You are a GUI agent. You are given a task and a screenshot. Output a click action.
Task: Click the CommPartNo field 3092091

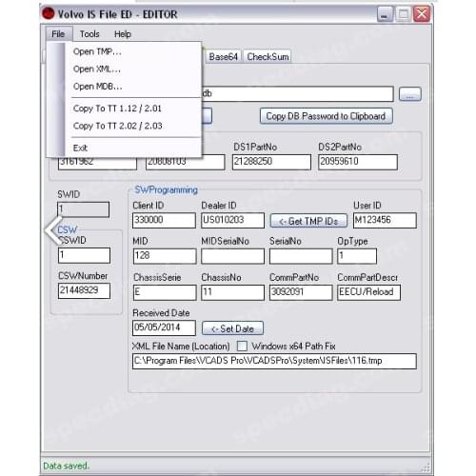click(x=301, y=292)
